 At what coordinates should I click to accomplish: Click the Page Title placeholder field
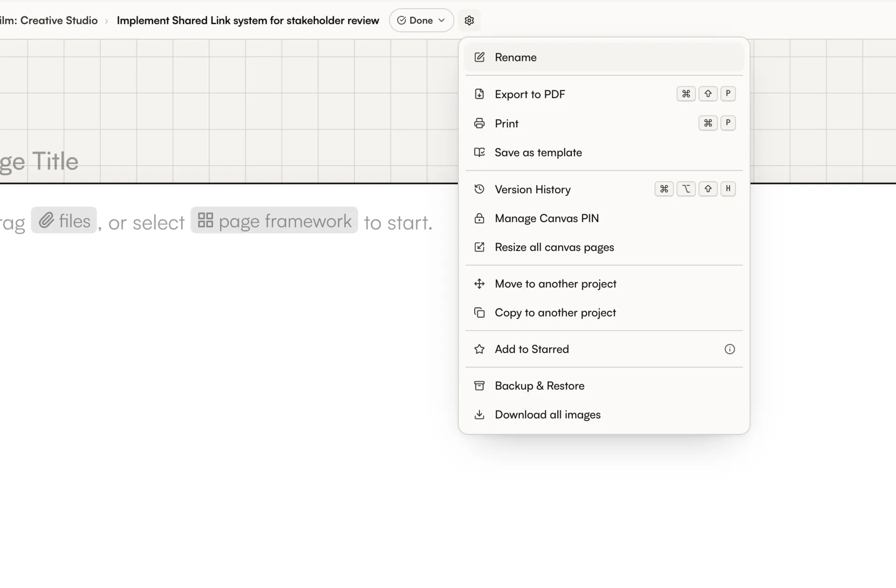(39, 161)
